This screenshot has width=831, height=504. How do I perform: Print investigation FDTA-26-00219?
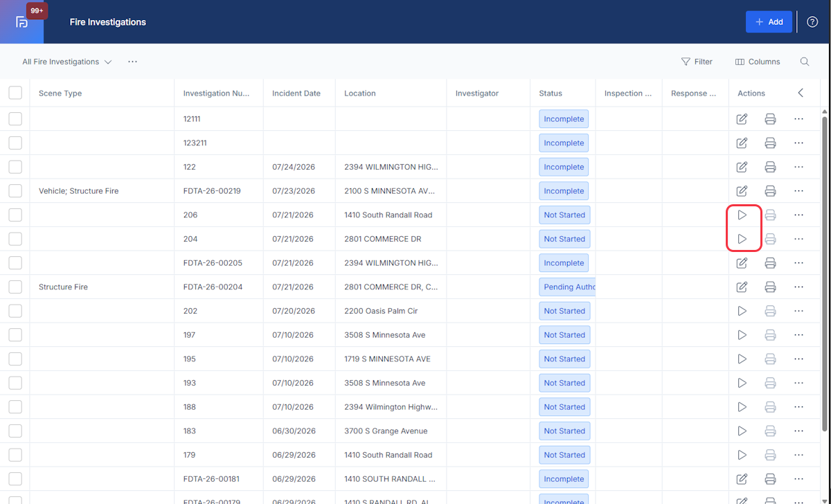coord(770,191)
